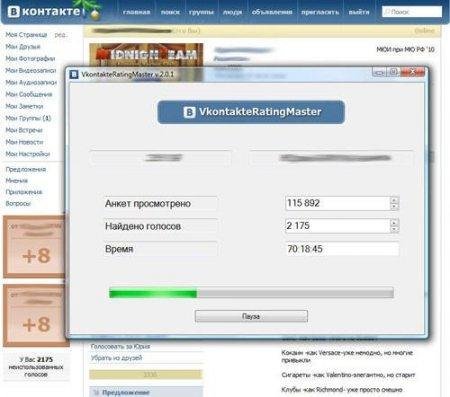
Task: Open Мои Видеозаписи
Action: coord(31,71)
